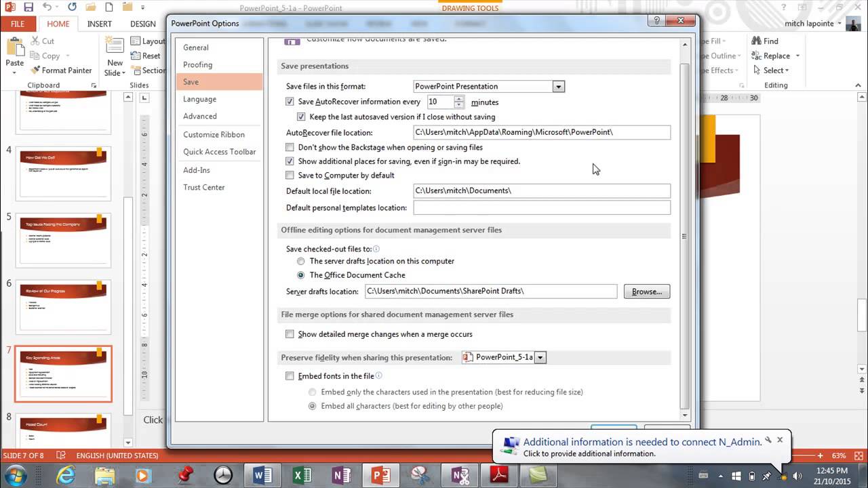Open the Preserve fidelity presentation dropdown

(x=540, y=357)
